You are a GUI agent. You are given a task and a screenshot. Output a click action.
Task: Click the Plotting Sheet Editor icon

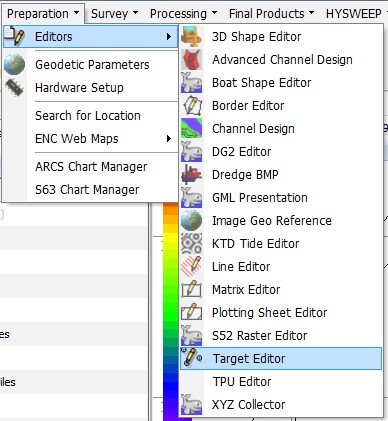point(191,312)
